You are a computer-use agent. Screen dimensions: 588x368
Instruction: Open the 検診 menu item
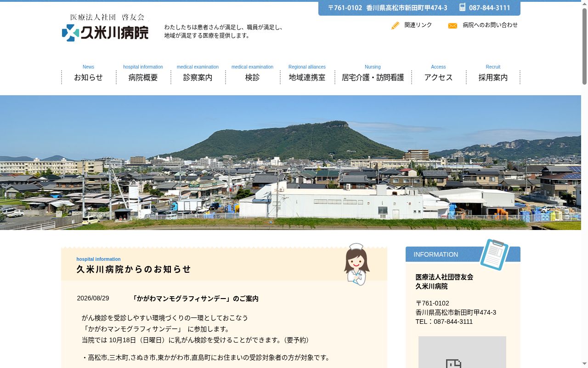point(252,74)
